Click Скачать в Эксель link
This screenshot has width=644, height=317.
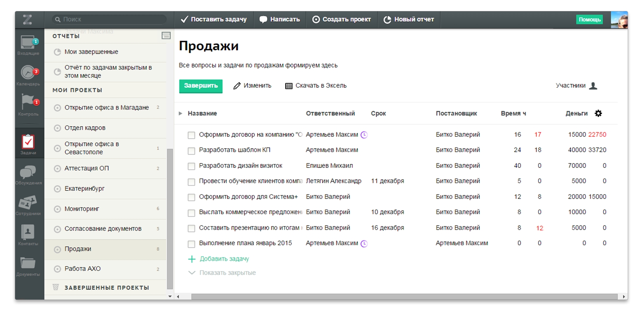321,86
